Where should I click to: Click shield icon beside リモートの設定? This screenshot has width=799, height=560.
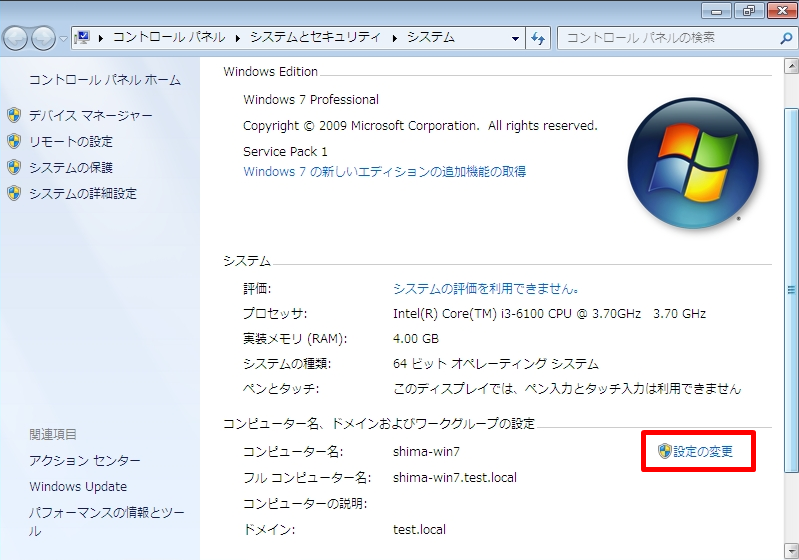pos(14,141)
